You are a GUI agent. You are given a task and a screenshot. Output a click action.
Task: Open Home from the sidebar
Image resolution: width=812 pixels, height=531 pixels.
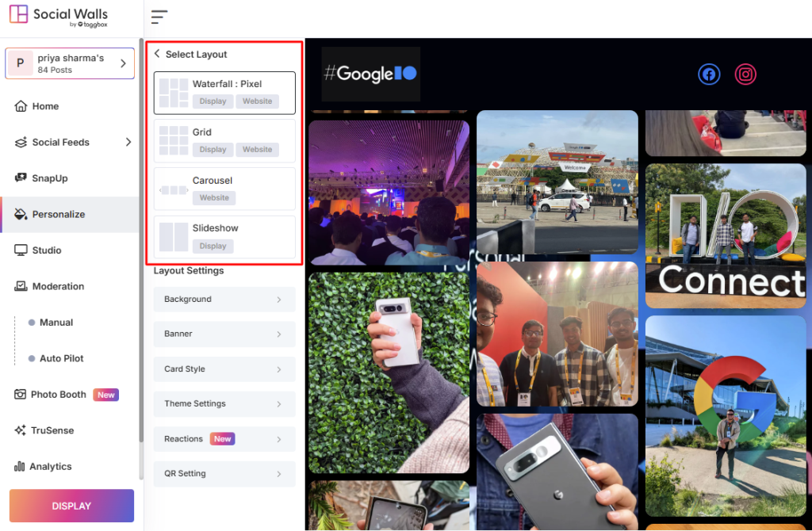coord(45,106)
